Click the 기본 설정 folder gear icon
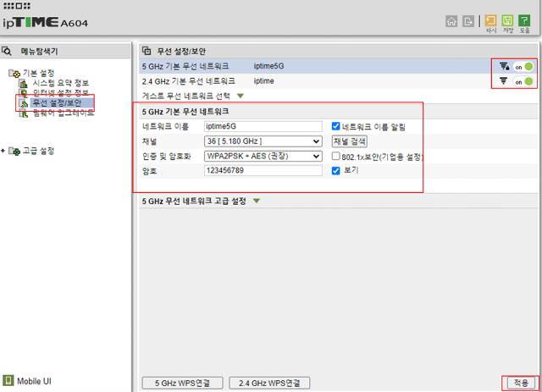This screenshot has height=392, width=542. (14, 74)
